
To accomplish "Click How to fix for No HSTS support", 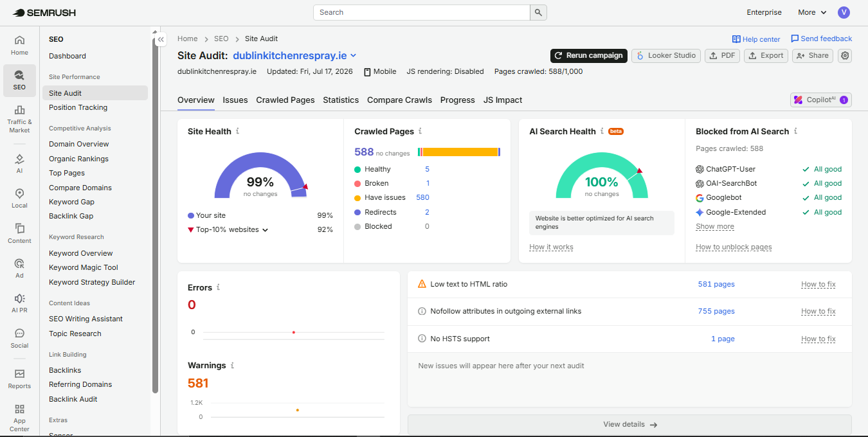I will point(818,339).
